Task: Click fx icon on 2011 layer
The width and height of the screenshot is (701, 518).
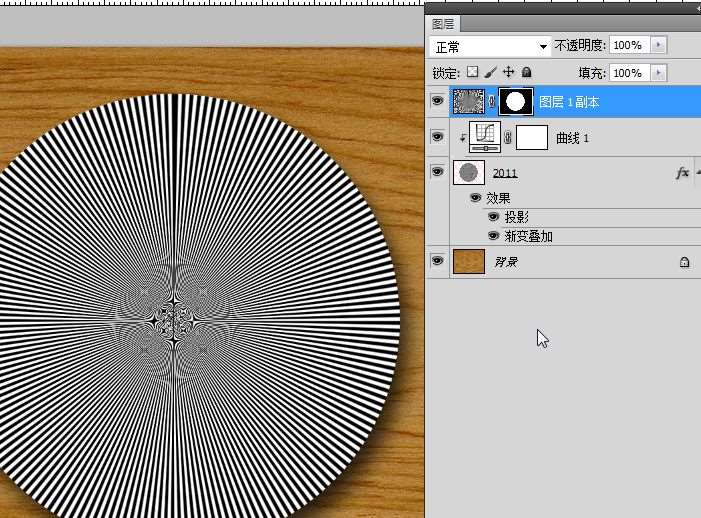Action: 682,173
